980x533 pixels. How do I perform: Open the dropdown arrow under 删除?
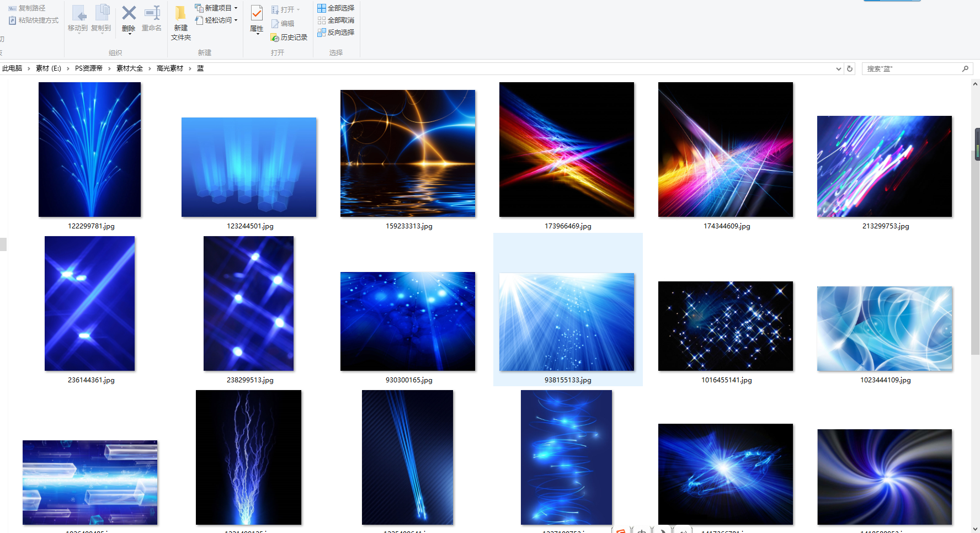[129, 34]
